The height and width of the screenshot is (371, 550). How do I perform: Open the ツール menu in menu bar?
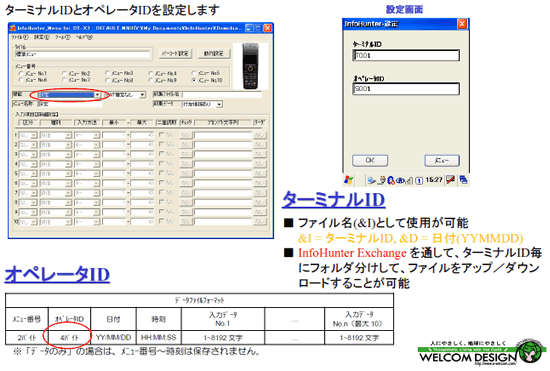tap(62, 37)
